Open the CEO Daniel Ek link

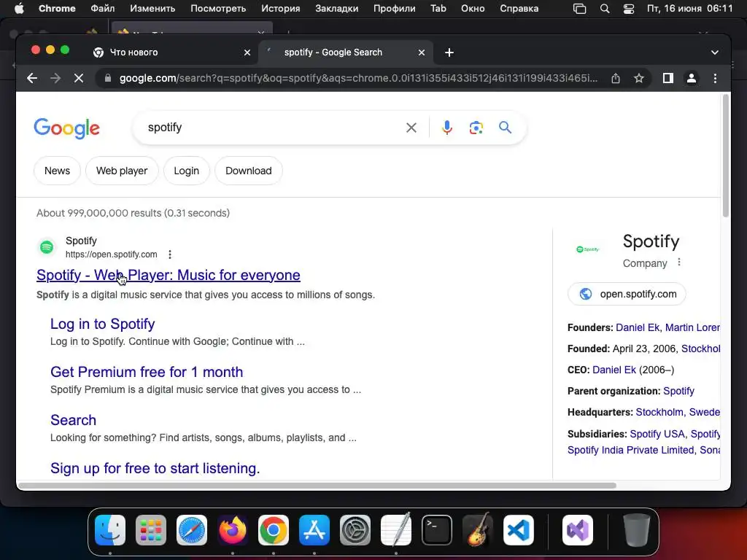pos(614,370)
